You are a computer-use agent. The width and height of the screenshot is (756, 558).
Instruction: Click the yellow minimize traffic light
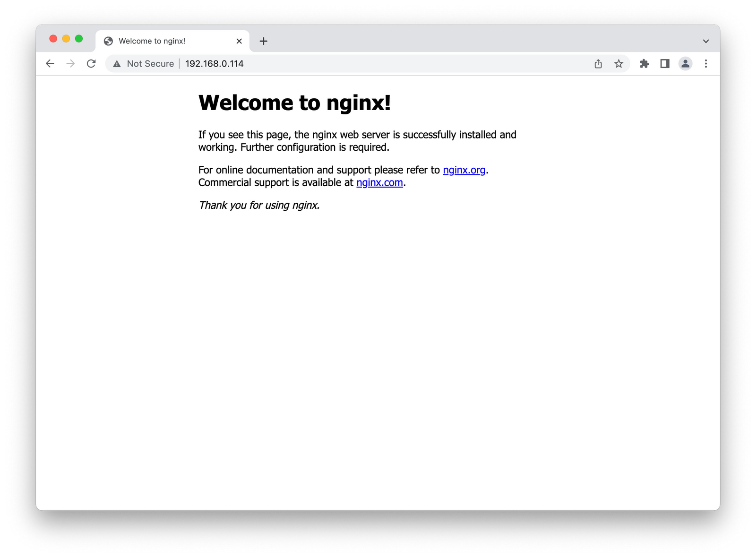[x=65, y=38]
